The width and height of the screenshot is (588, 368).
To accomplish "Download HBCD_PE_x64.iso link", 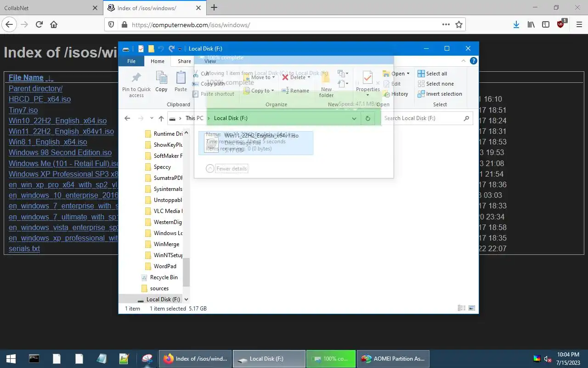I will tap(40, 99).
